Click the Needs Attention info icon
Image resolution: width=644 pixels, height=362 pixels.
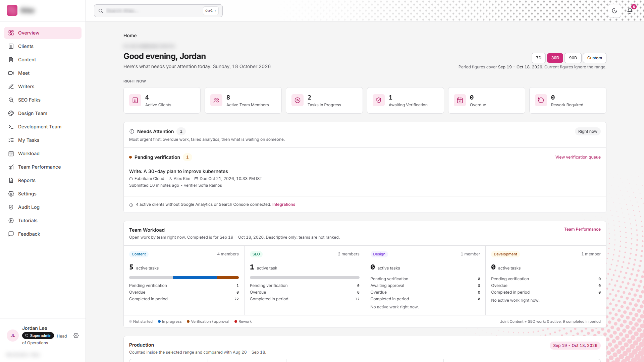click(132, 131)
